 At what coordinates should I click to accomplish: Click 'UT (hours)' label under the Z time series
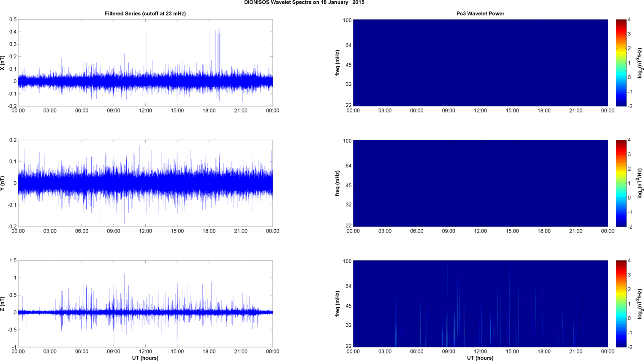click(145, 358)
